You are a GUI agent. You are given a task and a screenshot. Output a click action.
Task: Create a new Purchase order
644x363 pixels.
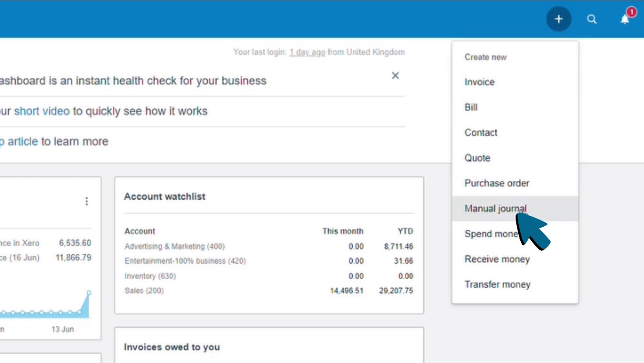click(x=496, y=183)
